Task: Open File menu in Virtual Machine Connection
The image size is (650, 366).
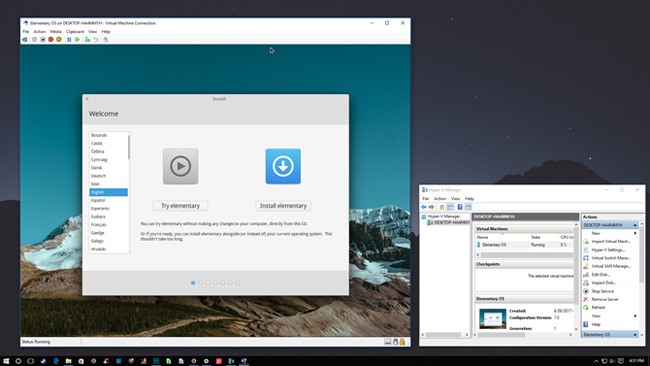Action: point(26,32)
